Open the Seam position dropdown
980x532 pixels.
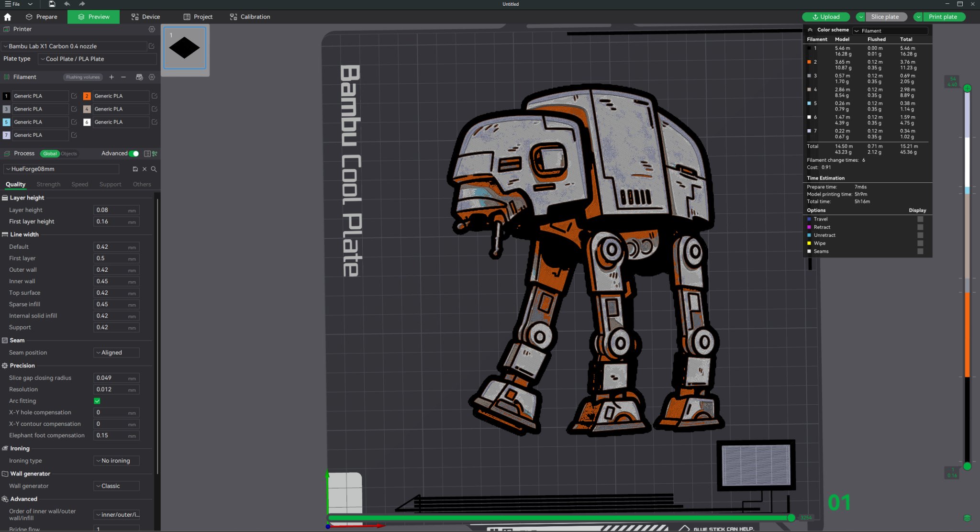pyautogui.click(x=116, y=353)
